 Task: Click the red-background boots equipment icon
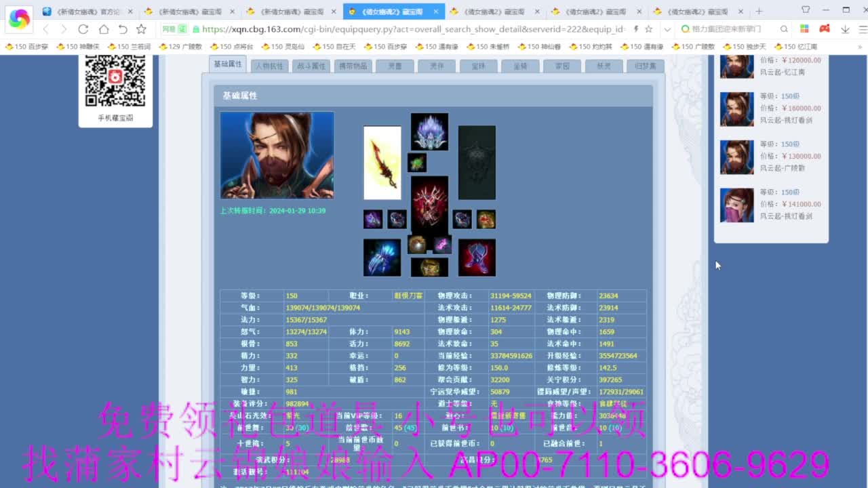(477, 258)
